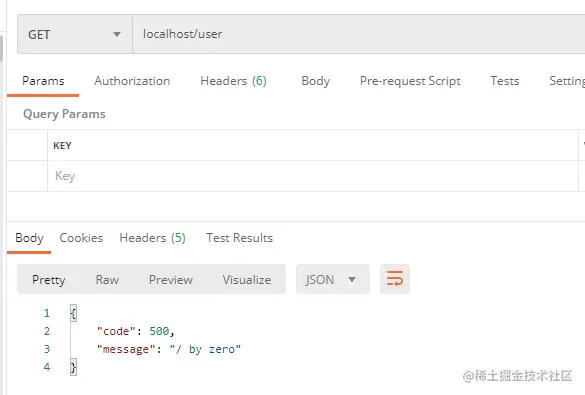585x395 pixels.
Task: Open the request Headers (6) tab
Action: pos(234,81)
